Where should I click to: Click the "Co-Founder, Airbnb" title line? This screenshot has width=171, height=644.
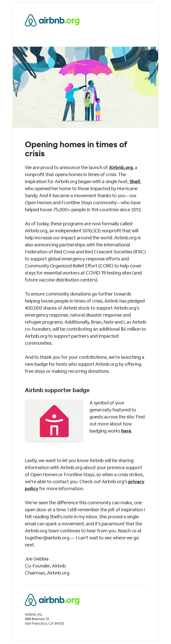click(45, 566)
